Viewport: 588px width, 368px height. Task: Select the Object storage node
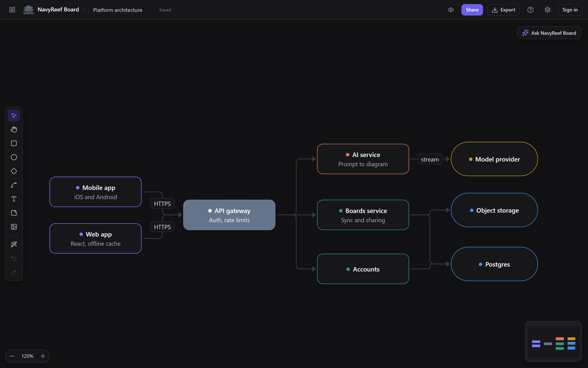(494, 210)
